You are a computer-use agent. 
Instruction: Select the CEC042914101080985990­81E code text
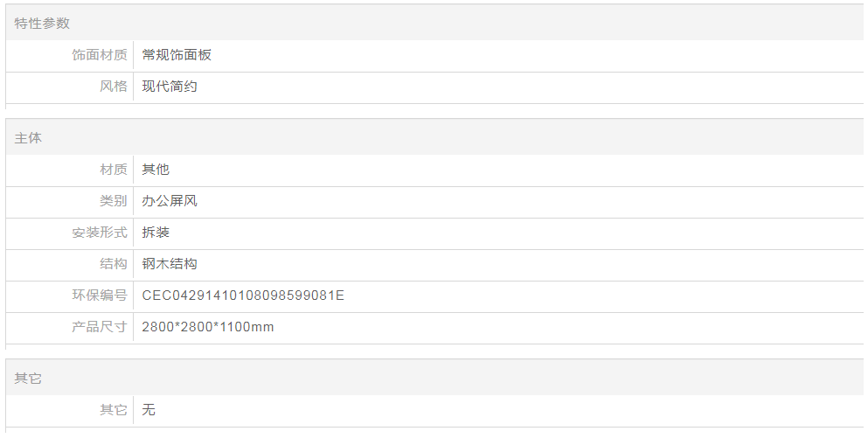coord(243,295)
